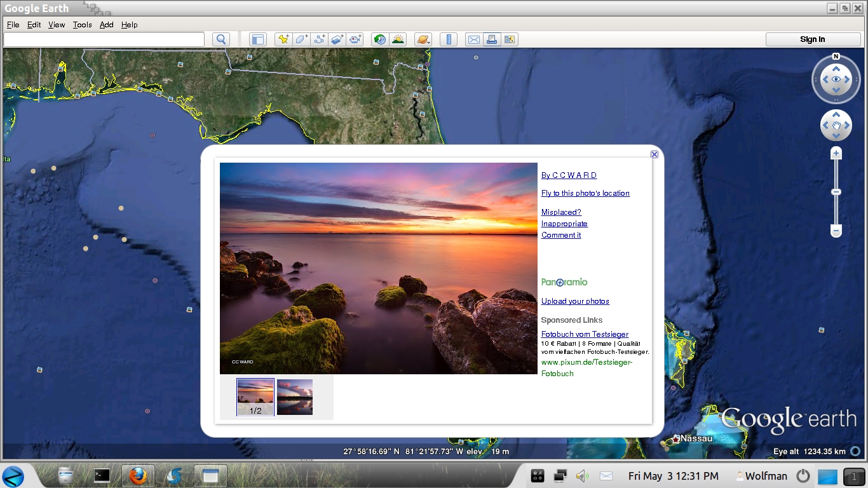
Task: Open the Add menu
Action: 106,25
